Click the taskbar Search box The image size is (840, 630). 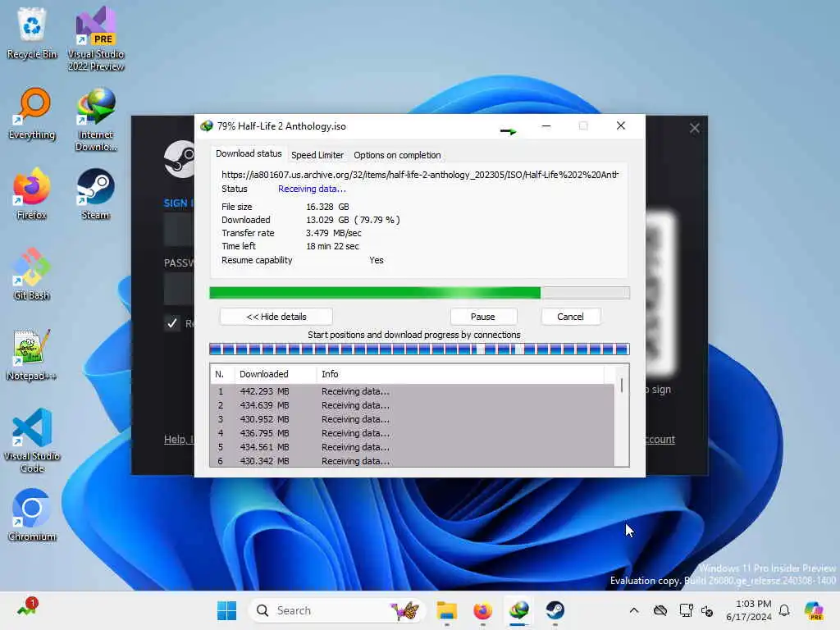pos(337,610)
